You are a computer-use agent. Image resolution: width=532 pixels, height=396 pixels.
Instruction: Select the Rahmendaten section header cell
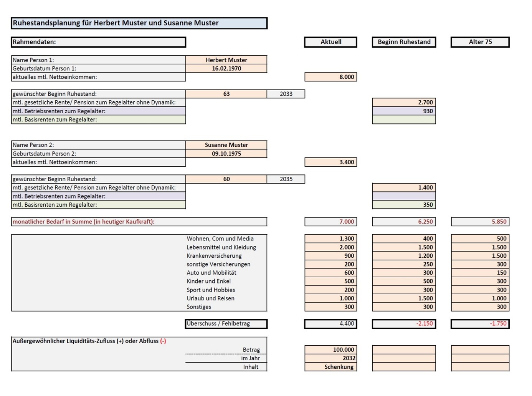point(98,42)
